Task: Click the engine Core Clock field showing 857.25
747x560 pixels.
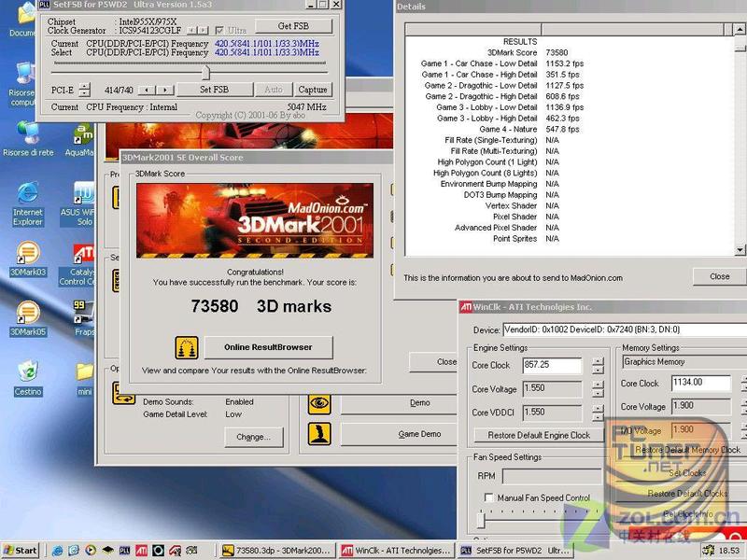Action: (x=552, y=365)
